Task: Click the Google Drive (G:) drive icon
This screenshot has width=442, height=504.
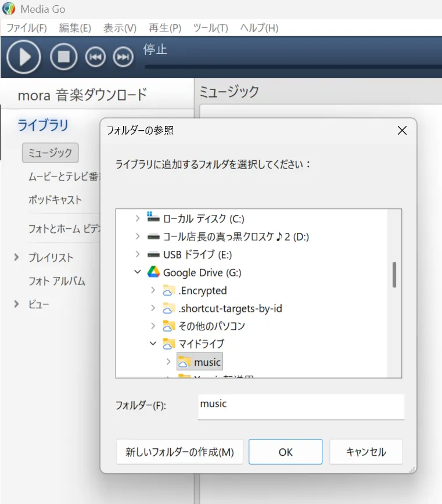Action: pyautogui.click(x=153, y=272)
